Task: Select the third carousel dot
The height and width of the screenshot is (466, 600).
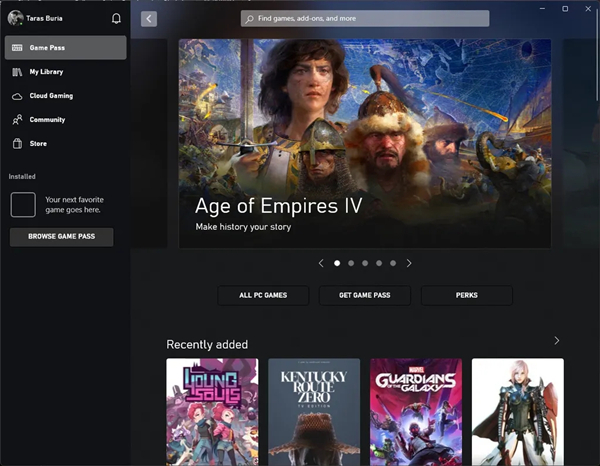Action: [365, 263]
